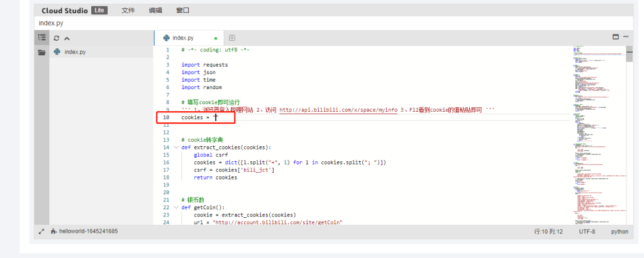Collapse the explorer with the up chevron
This screenshot has width=644, height=258.
(67, 38)
